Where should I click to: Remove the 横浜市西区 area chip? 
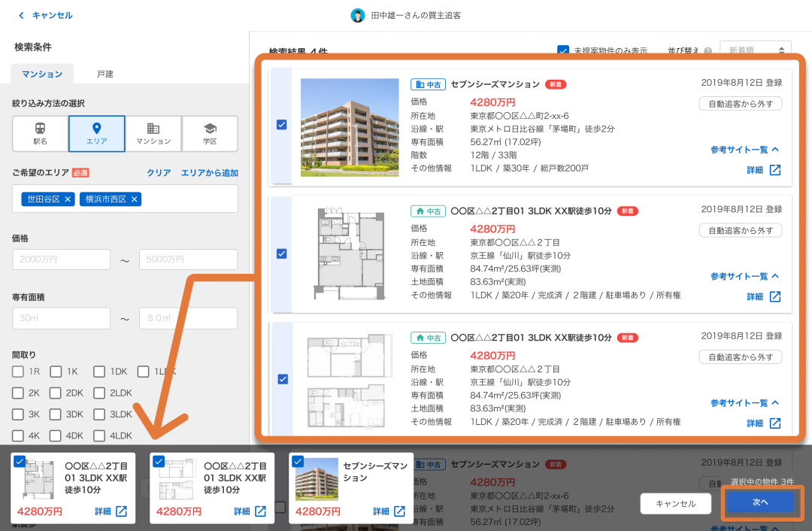click(x=134, y=199)
